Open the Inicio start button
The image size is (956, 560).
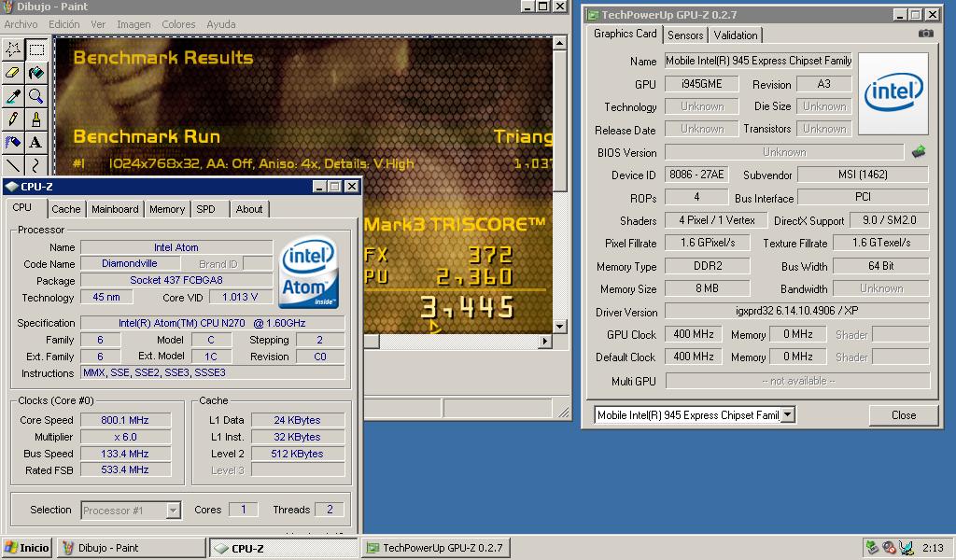click(27, 548)
